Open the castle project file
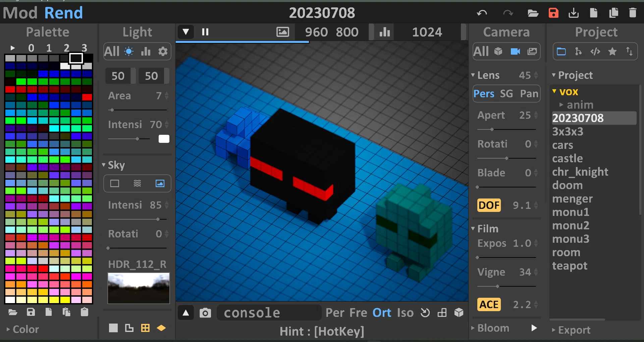This screenshot has height=342, width=644. tap(568, 158)
